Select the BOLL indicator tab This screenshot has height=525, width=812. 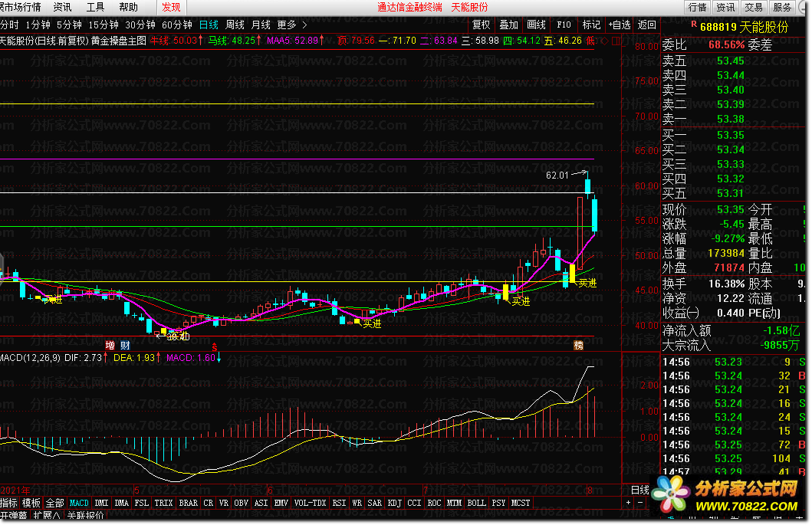click(x=476, y=503)
